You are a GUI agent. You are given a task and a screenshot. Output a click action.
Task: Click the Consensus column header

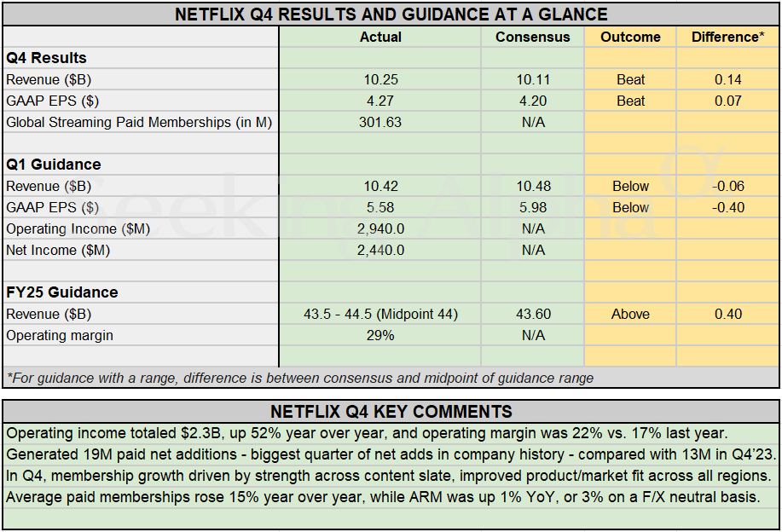pos(533,37)
